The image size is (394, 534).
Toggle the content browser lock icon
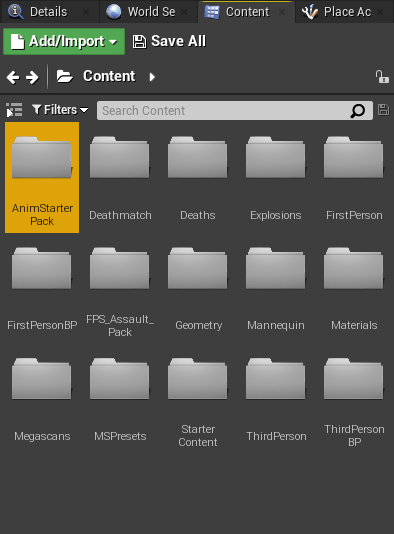tap(382, 77)
